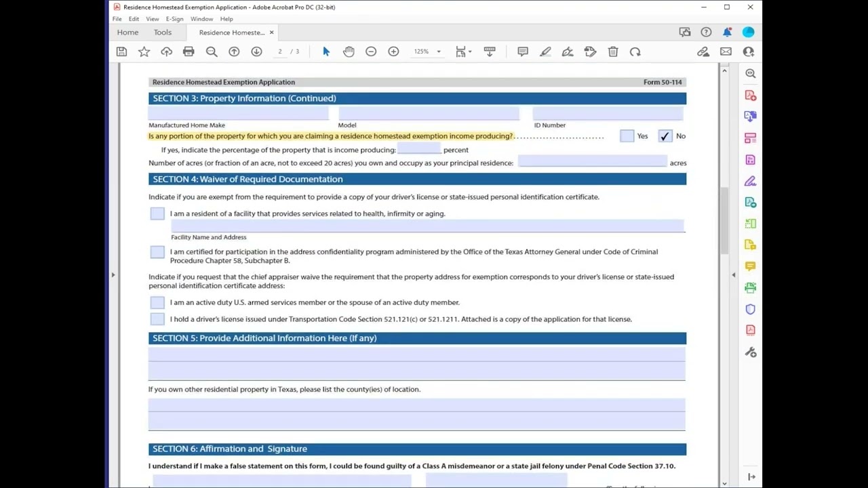This screenshot has width=868, height=488.
Task: Open the Find text magnifier icon
Action: (x=212, y=52)
